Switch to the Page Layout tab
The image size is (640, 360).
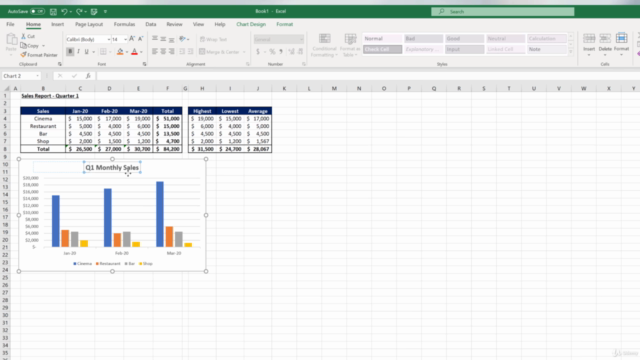coord(89,24)
